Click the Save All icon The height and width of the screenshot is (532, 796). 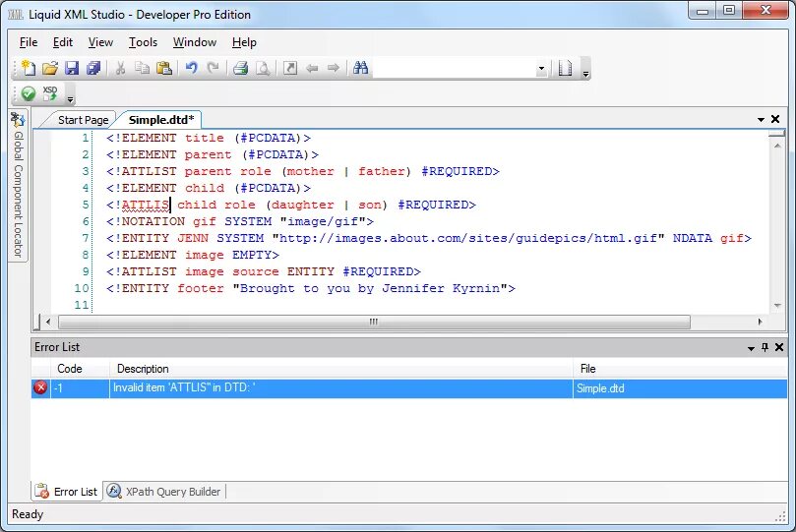(93, 68)
